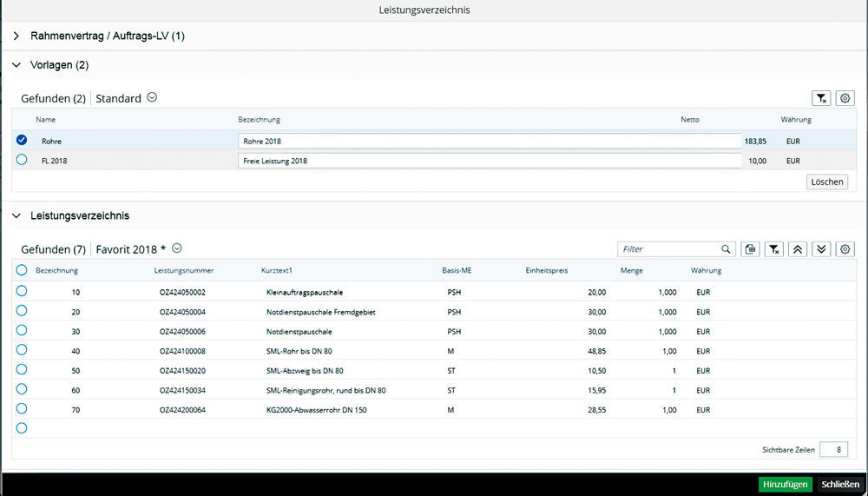Select the FL 2018 template radio button

click(x=22, y=160)
